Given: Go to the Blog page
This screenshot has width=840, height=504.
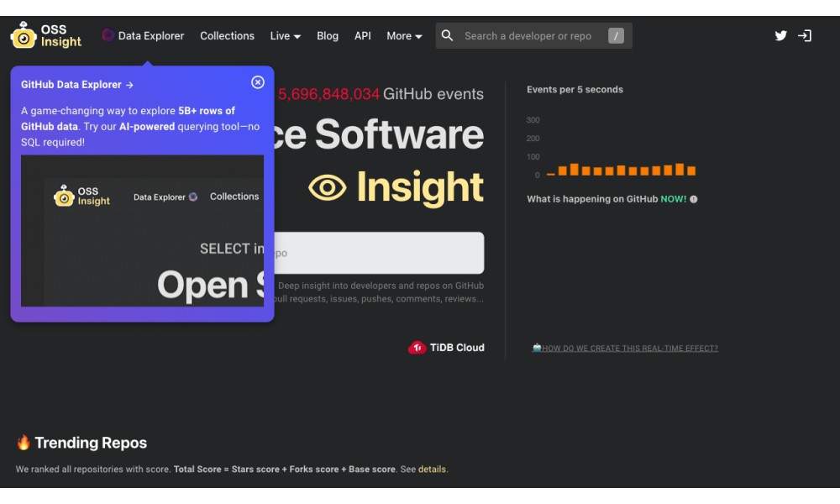Looking at the screenshot, I should 328,36.
